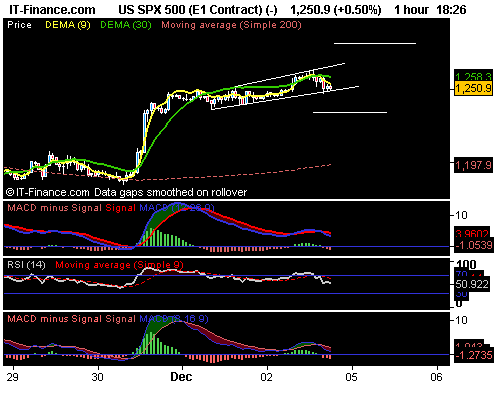This screenshot has width=500, height=400.
Task: Click the 18:26 time in header
Action: pos(451,10)
